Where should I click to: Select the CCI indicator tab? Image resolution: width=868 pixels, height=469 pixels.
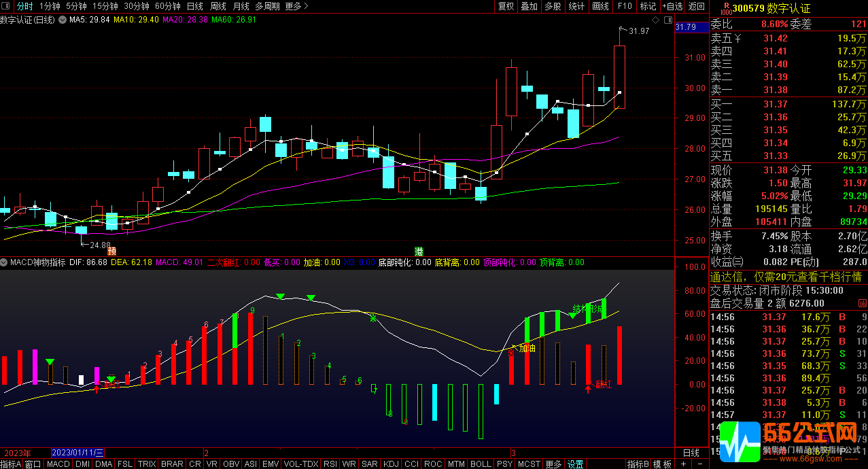pyautogui.click(x=411, y=464)
